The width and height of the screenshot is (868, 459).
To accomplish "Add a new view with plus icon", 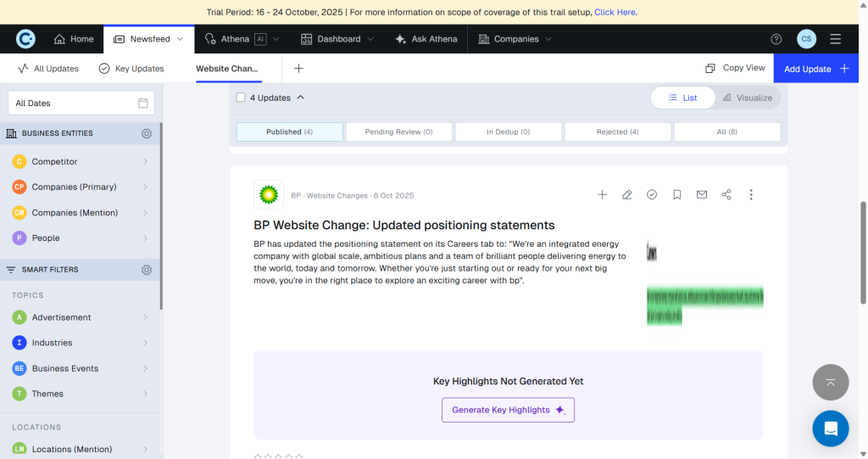I will click(298, 68).
